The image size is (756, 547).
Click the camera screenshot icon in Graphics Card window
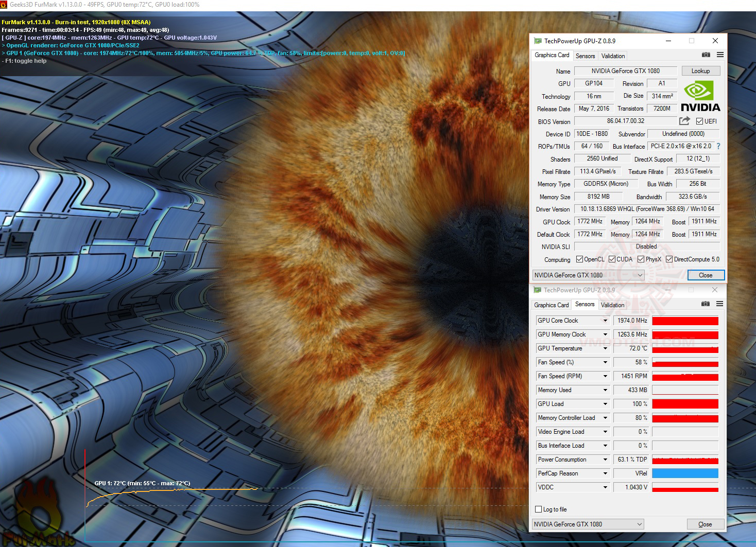(x=706, y=55)
